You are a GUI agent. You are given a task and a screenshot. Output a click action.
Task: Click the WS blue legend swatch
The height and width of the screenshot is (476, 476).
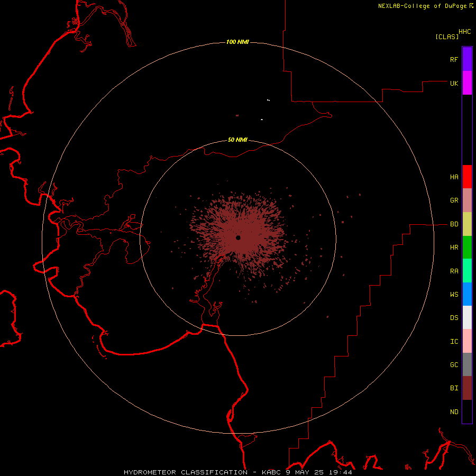point(467,294)
